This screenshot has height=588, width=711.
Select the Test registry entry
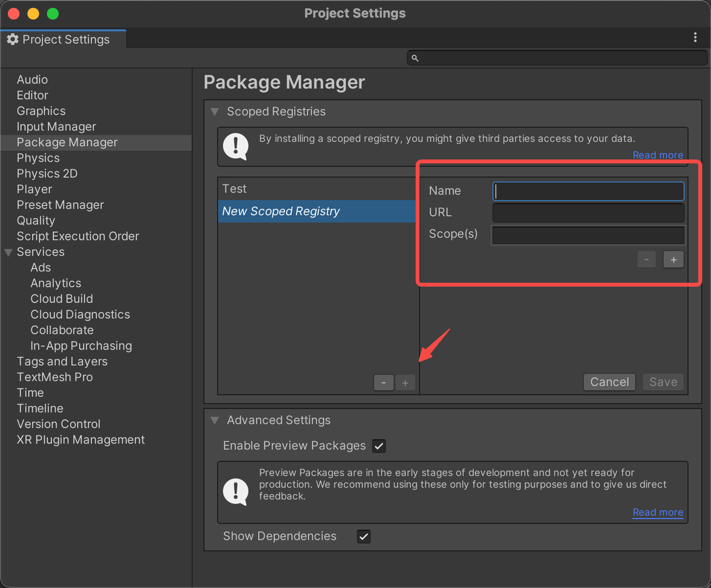[x=317, y=189]
